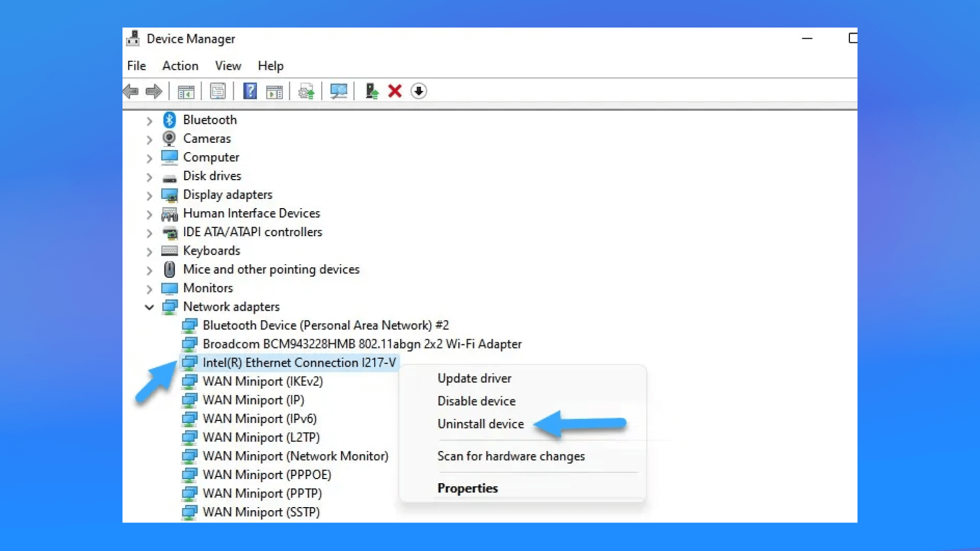Choose Update driver from context menu

click(474, 379)
